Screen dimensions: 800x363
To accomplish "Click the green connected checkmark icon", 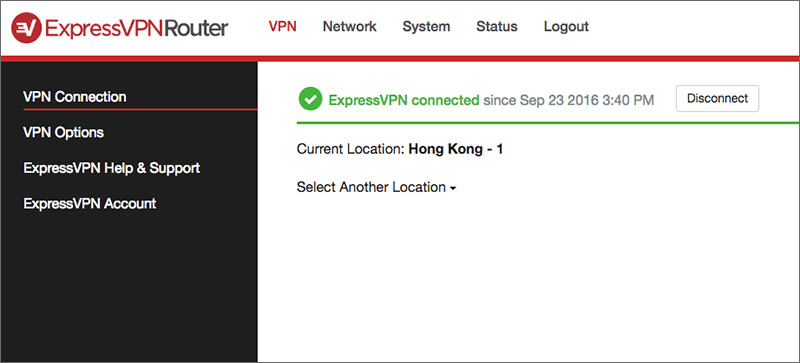I will 310,99.
